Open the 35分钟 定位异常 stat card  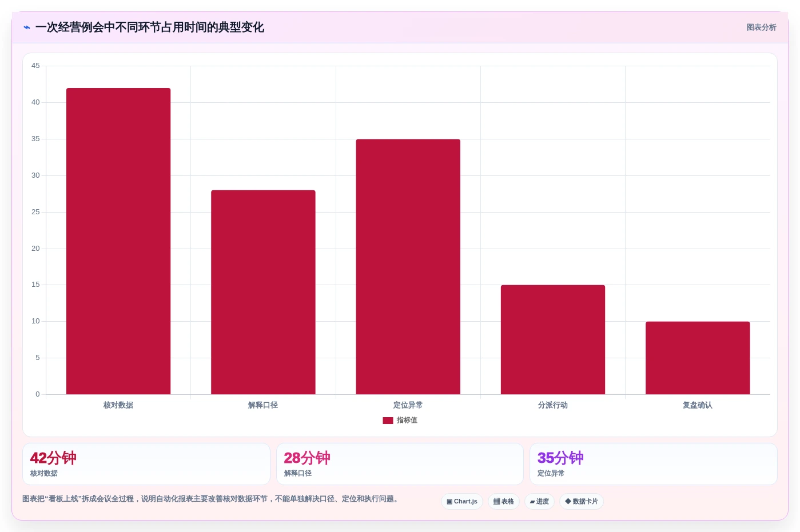tap(654, 464)
